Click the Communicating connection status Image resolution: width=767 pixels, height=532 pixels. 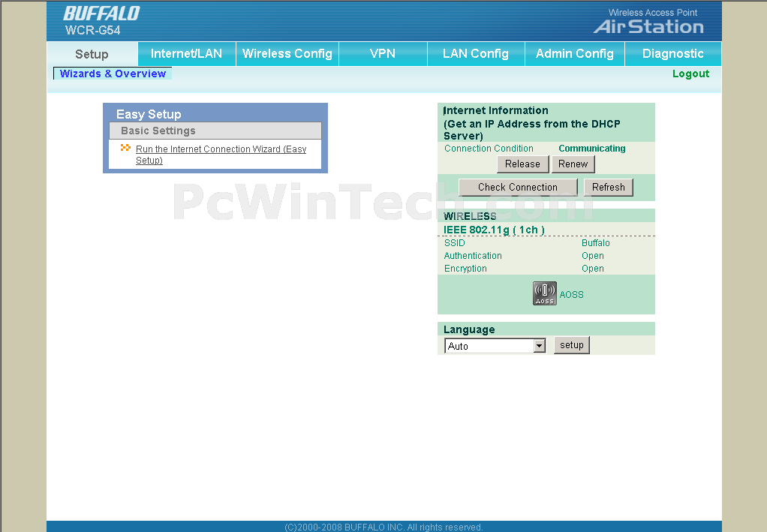pyautogui.click(x=592, y=148)
